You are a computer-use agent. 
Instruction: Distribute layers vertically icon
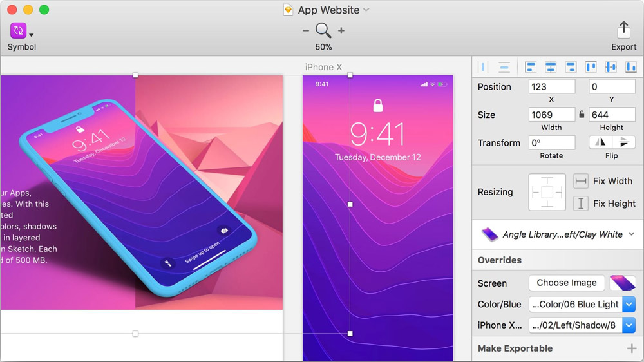click(504, 67)
